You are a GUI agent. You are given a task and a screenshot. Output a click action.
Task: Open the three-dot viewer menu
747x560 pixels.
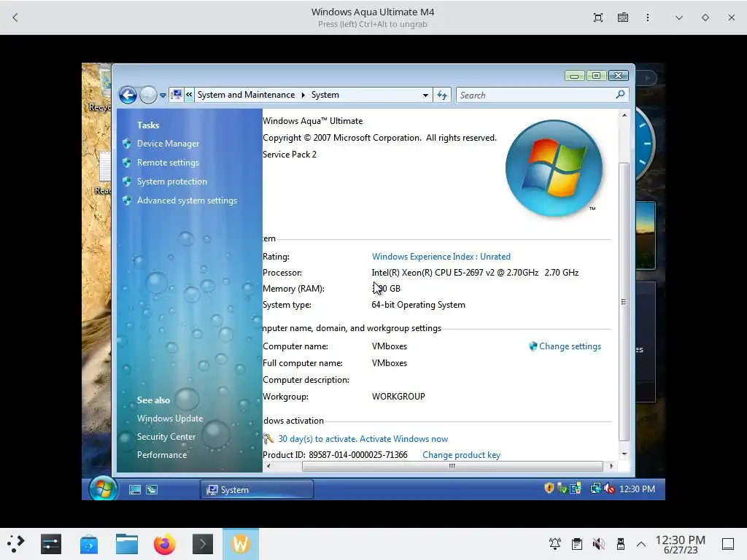648,17
